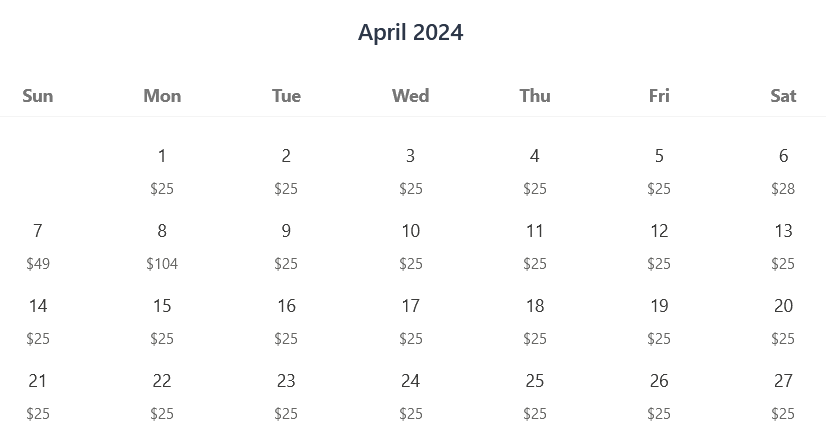
Task: Choose April 7 with $49 price
Action: tap(38, 245)
